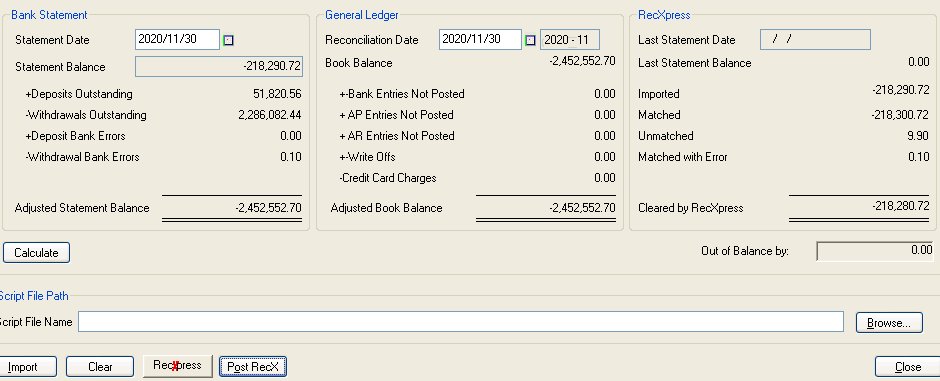Open the Reconciliation Date calendar picker icon

point(530,40)
